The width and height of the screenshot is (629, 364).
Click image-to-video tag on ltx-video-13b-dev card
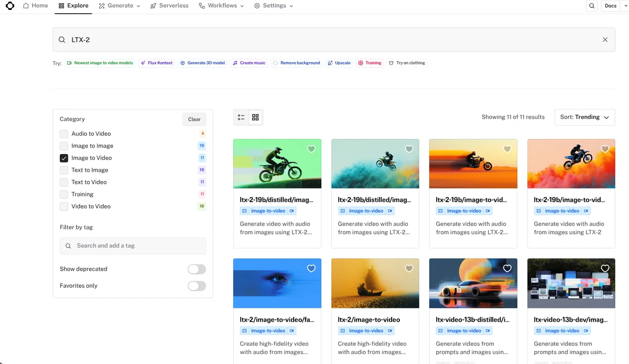tap(562, 331)
